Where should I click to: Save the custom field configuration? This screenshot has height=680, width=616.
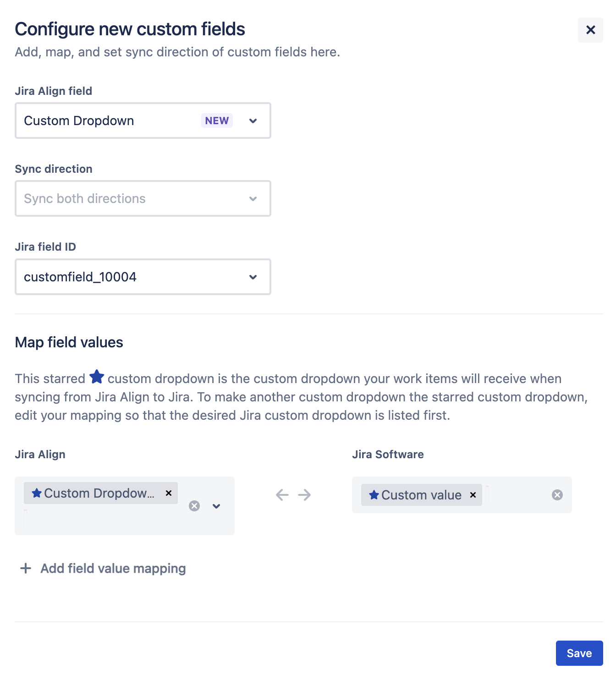coord(579,653)
